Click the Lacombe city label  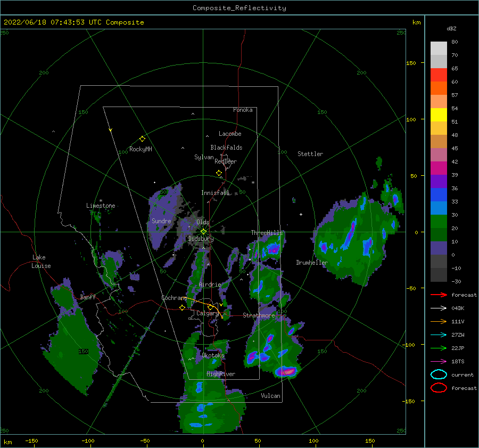coord(230,134)
